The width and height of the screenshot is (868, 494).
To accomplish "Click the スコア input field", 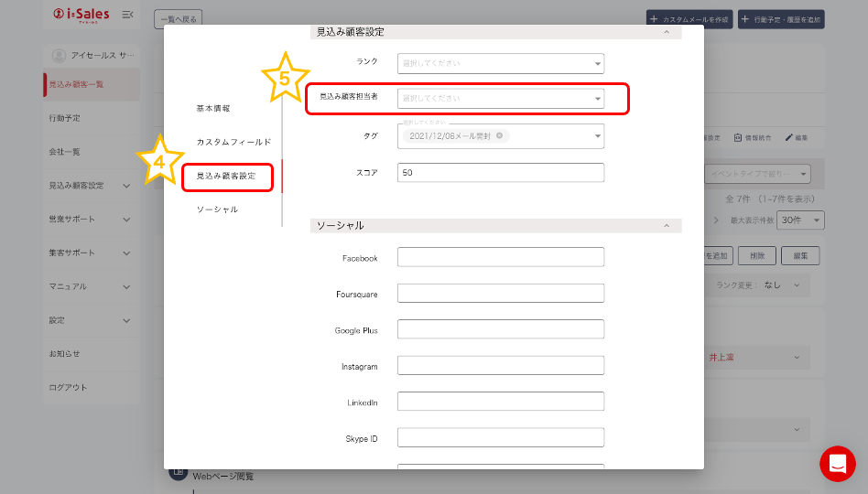I will tap(500, 173).
